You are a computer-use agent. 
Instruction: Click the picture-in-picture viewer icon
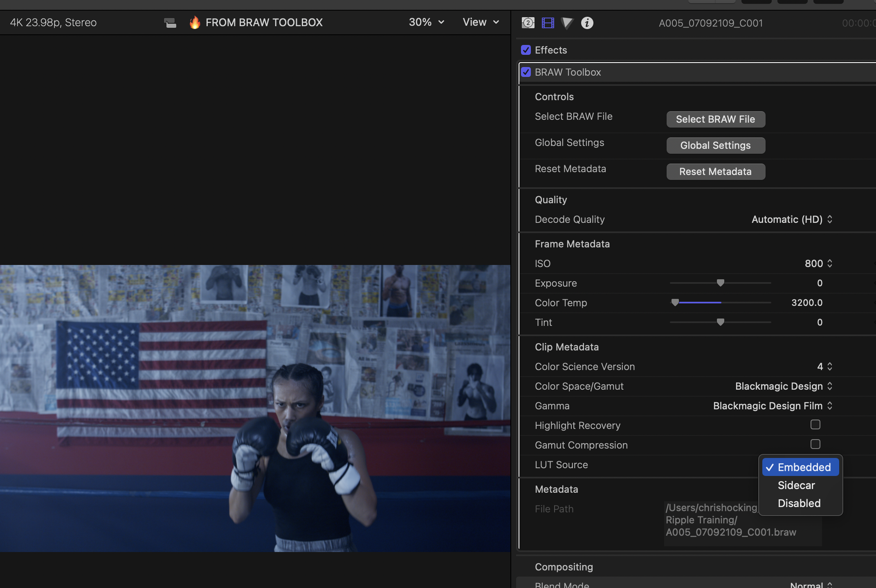click(x=170, y=23)
